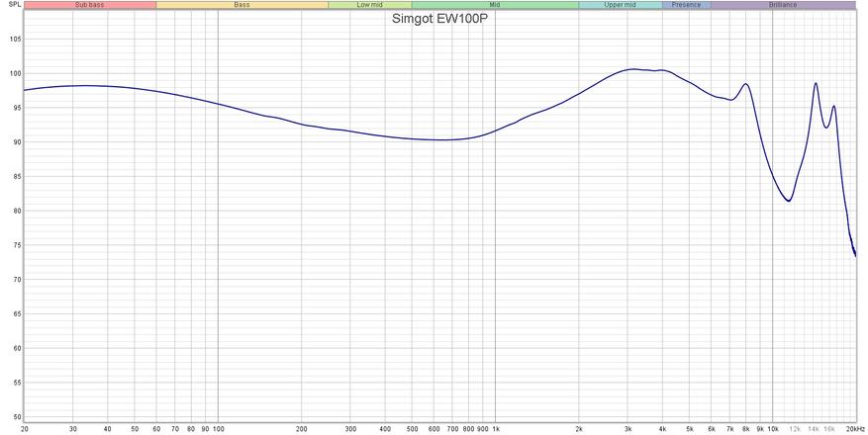Screen dimensions: 868x435
Task: Click the 75 value on SPL axis
Action: pos(17,245)
